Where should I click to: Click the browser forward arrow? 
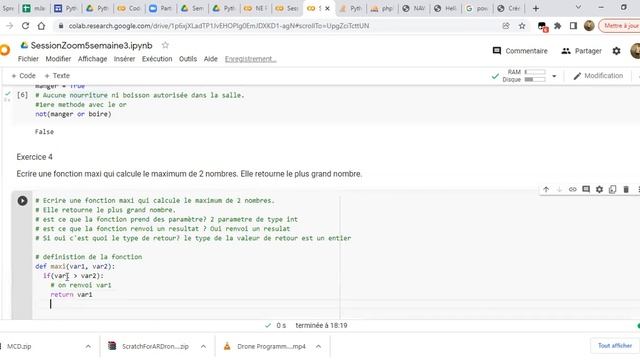tap(9, 26)
